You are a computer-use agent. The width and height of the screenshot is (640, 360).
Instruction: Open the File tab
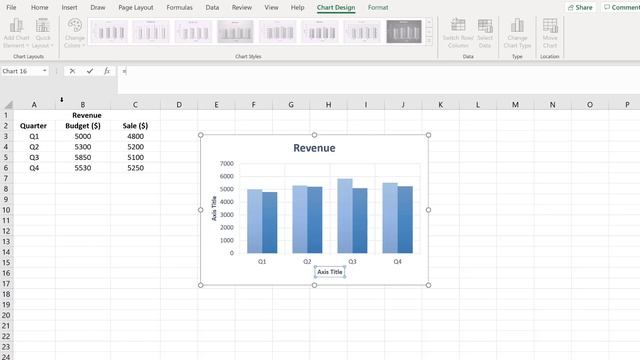[x=11, y=7]
